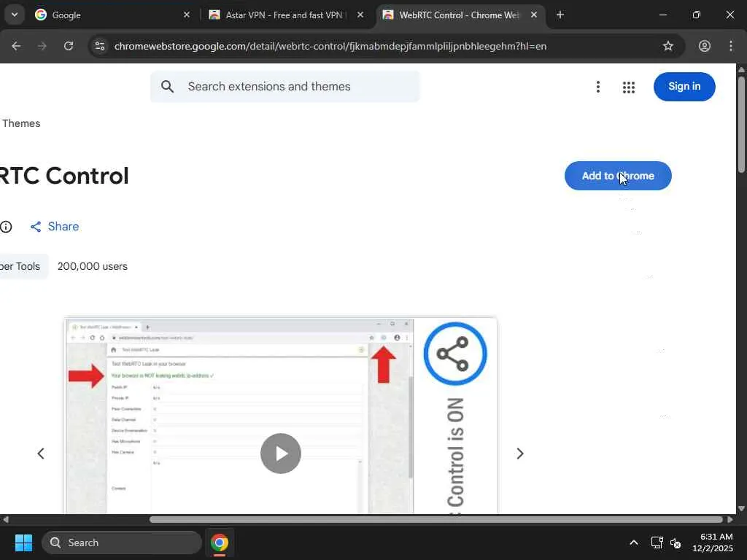747x560 pixels.
Task: Click the horizontal scrollbar thumb
Action: [436, 519]
